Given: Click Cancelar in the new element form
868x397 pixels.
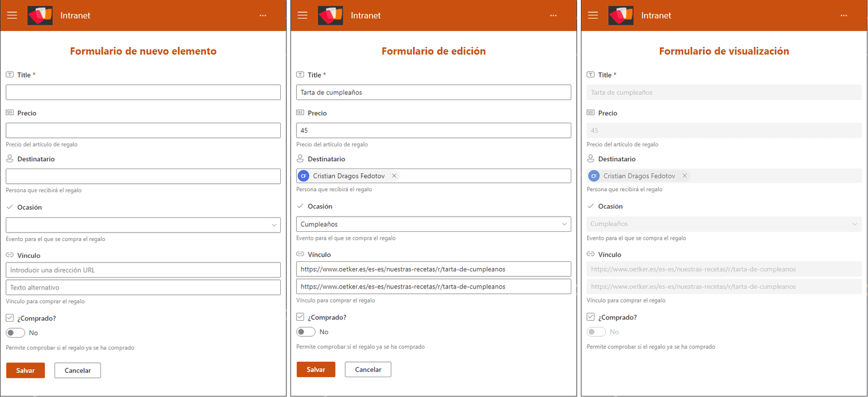Looking at the screenshot, I should (x=77, y=370).
